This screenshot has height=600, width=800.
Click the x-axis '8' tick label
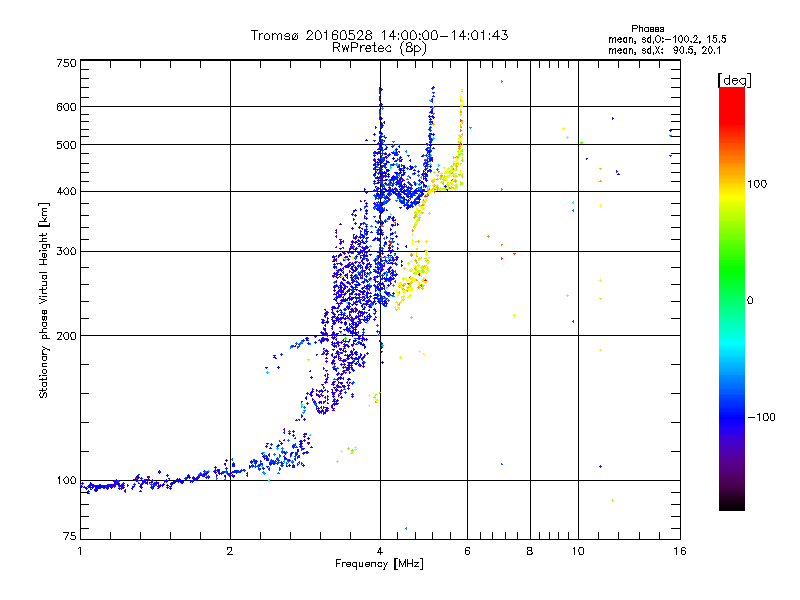[530, 551]
